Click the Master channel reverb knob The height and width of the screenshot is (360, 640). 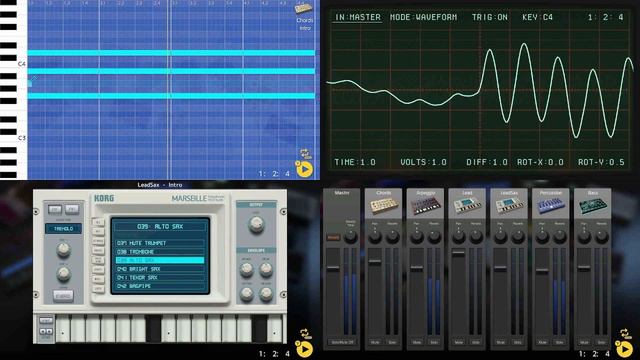pos(351,237)
